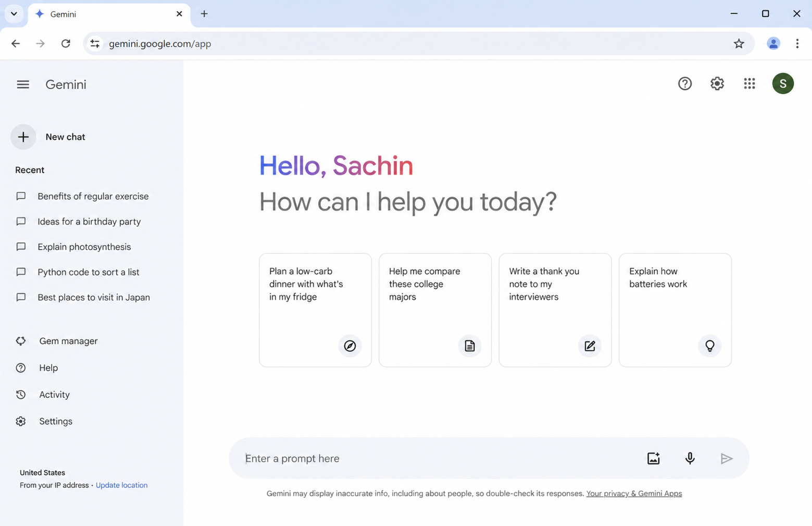Click the compass icon on low-carb dinner card
This screenshot has height=526, width=812.
pos(350,346)
